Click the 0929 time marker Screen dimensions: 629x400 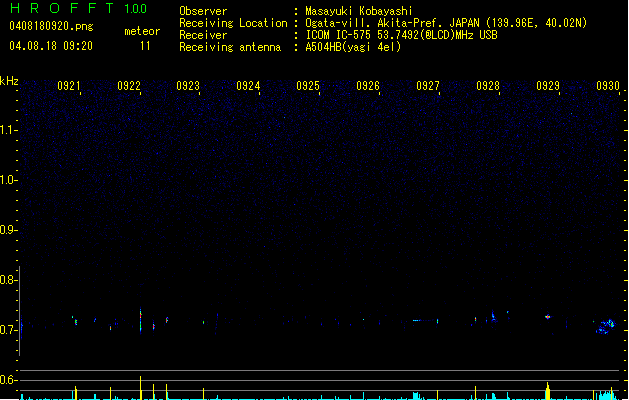(548, 86)
